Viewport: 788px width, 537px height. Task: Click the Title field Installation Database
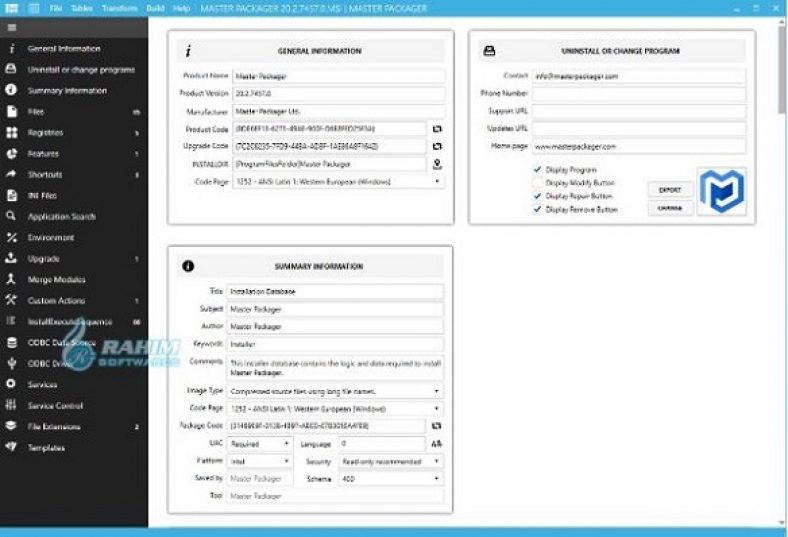[x=335, y=291]
